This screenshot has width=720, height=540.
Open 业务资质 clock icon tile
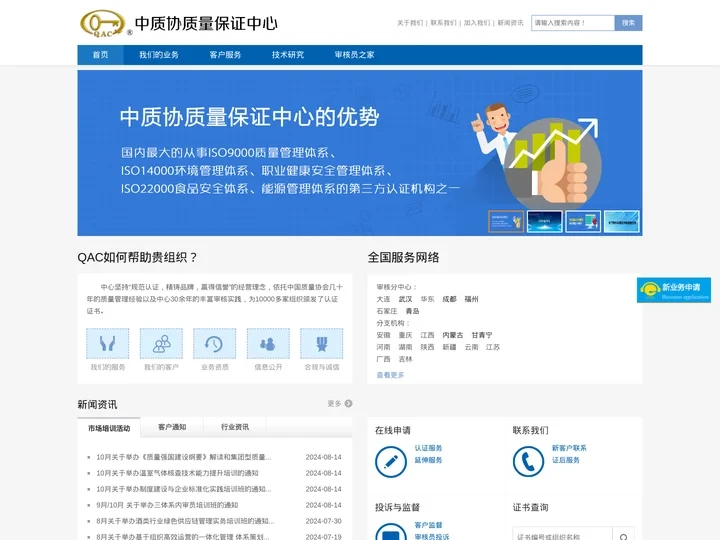coord(214,343)
